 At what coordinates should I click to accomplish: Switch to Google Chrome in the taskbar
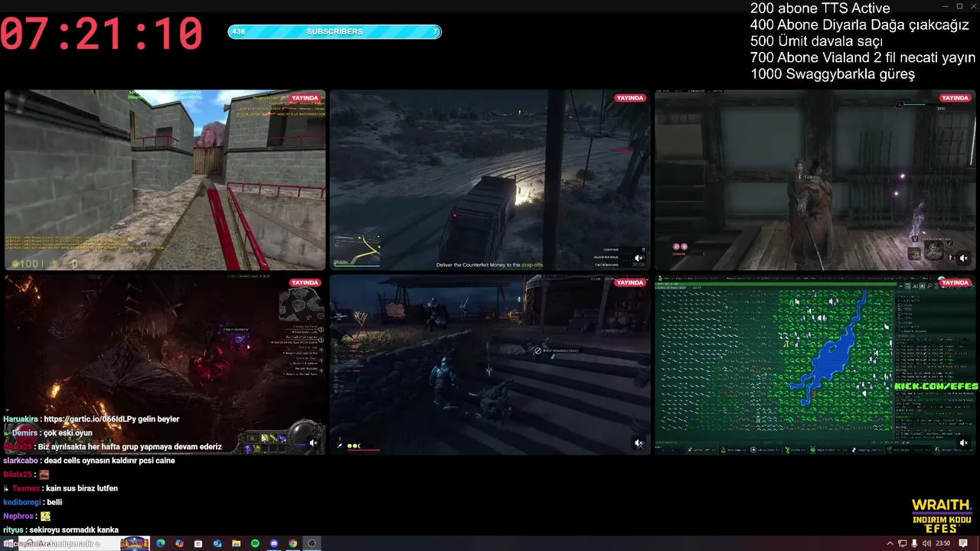[x=292, y=543]
